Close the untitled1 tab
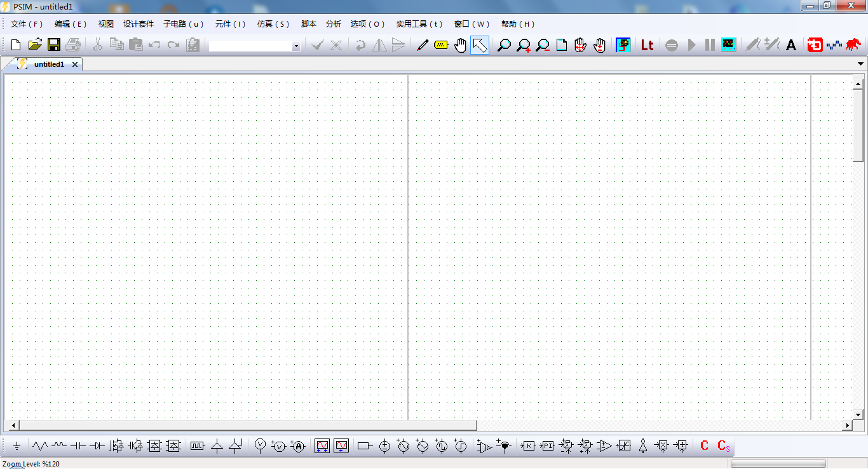Screen dimensions: 868x469 (75, 64)
